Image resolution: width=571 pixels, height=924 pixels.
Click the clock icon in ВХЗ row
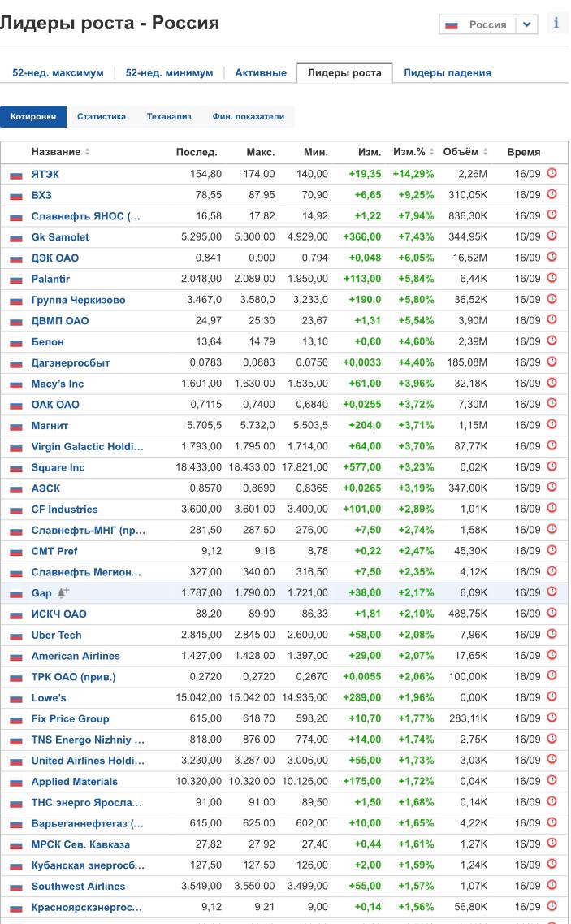552,194
